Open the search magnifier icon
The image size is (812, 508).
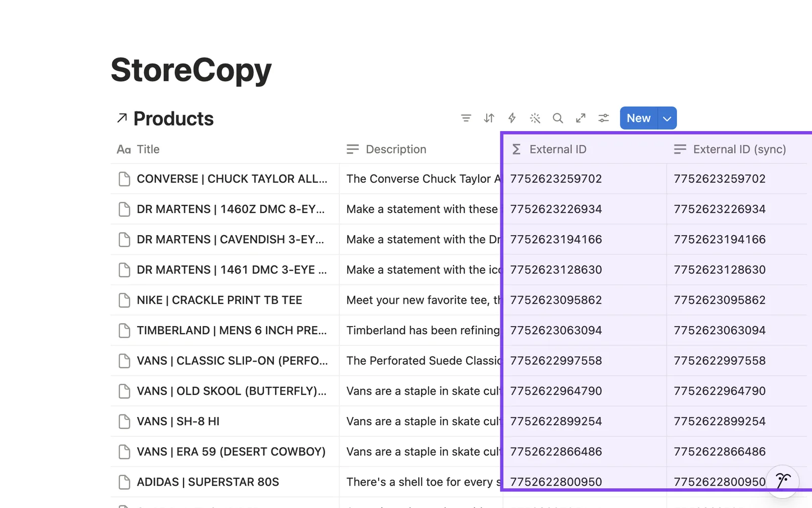[x=558, y=118]
